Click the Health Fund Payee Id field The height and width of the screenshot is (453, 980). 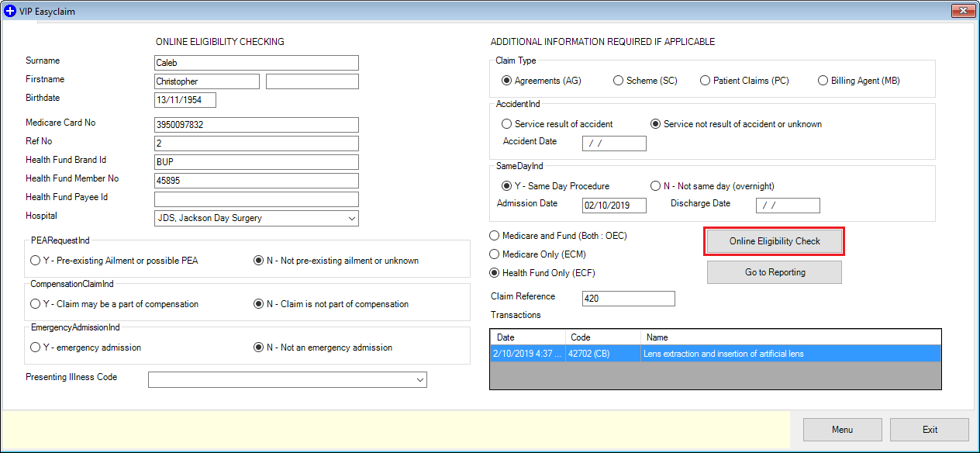click(257, 199)
